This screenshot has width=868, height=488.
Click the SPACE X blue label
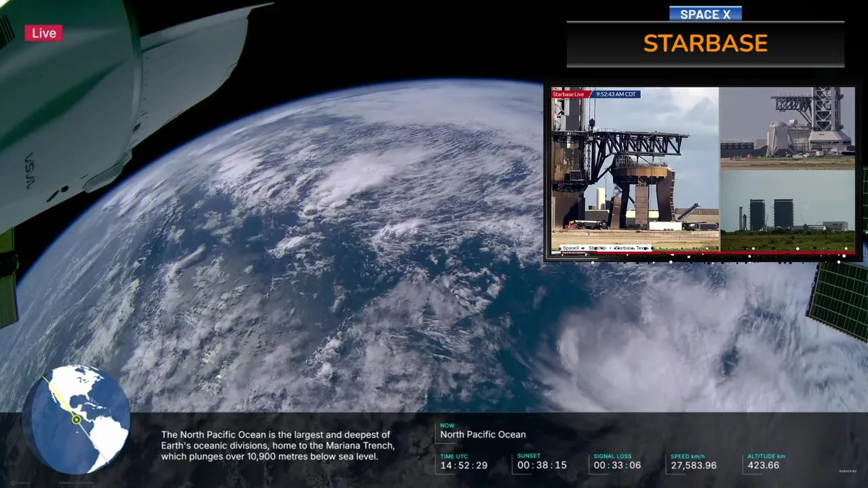coord(705,14)
